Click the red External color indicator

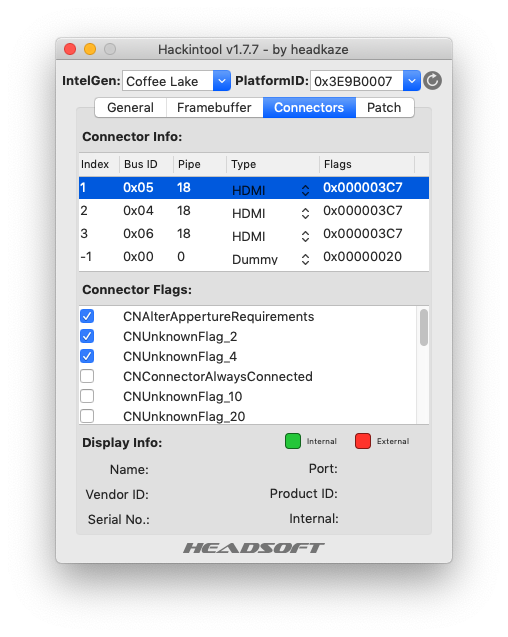(363, 441)
